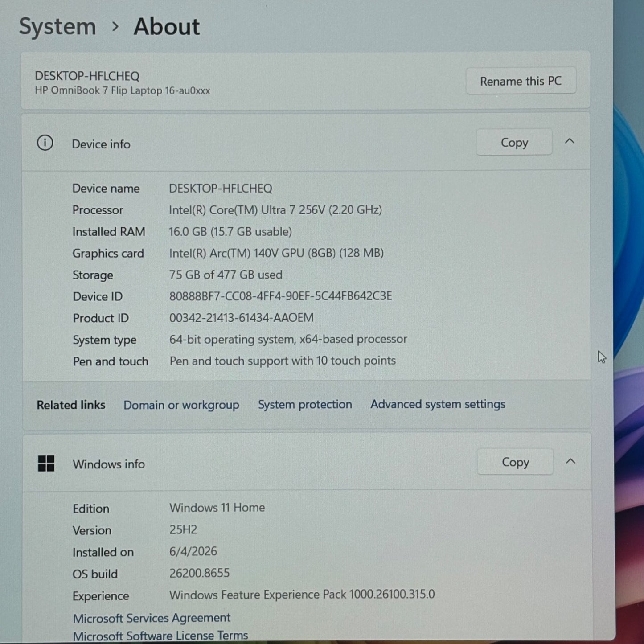Click the OS build label
The width and height of the screenshot is (644, 644).
95,574
